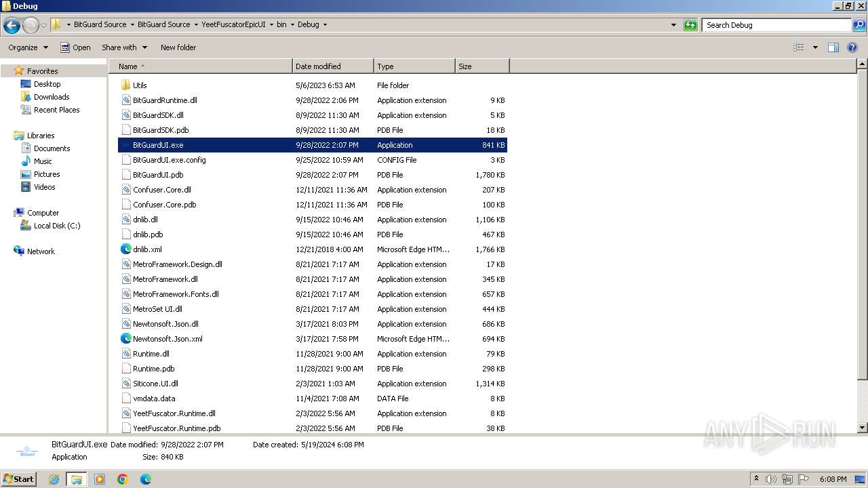Select the BitGuardUI.exe.config file

313,160
